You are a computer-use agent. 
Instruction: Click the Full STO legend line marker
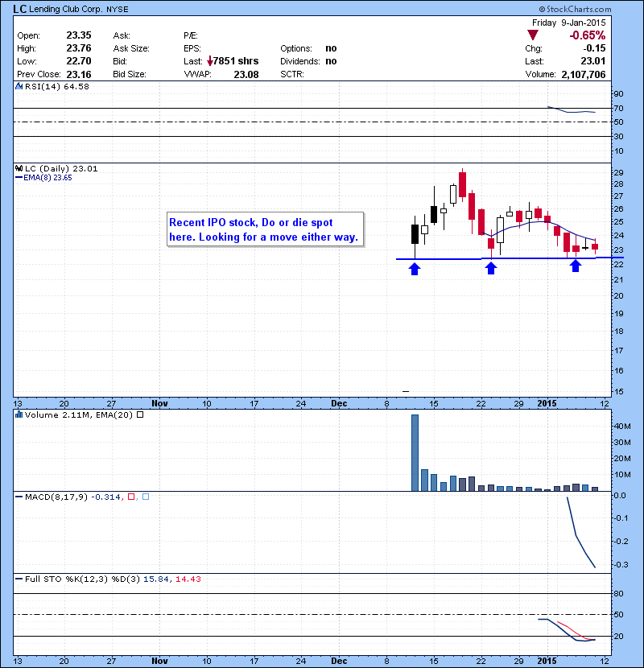tap(19, 579)
